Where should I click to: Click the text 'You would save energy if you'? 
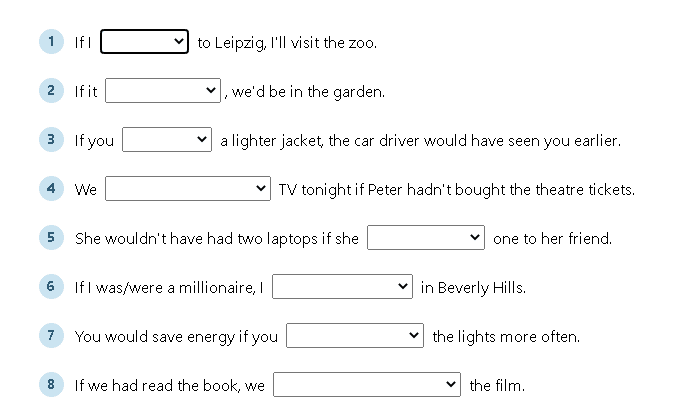coord(176,337)
